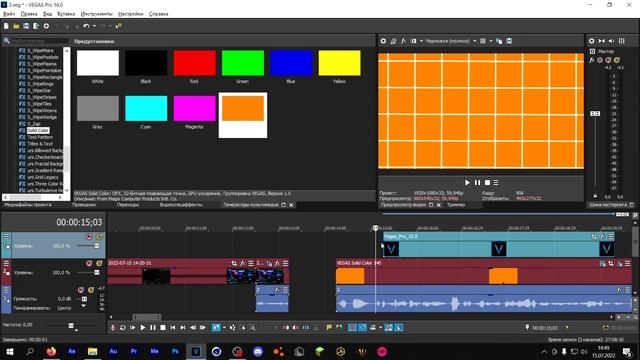Screen dimensions: 640x360
Task: Select Text Pattern generator in list
Action: (40, 137)
